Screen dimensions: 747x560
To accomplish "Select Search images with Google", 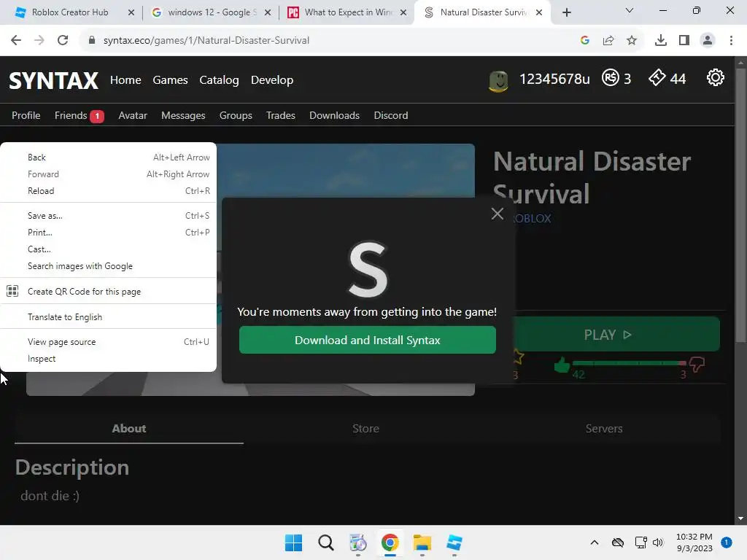I will coord(108,266).
